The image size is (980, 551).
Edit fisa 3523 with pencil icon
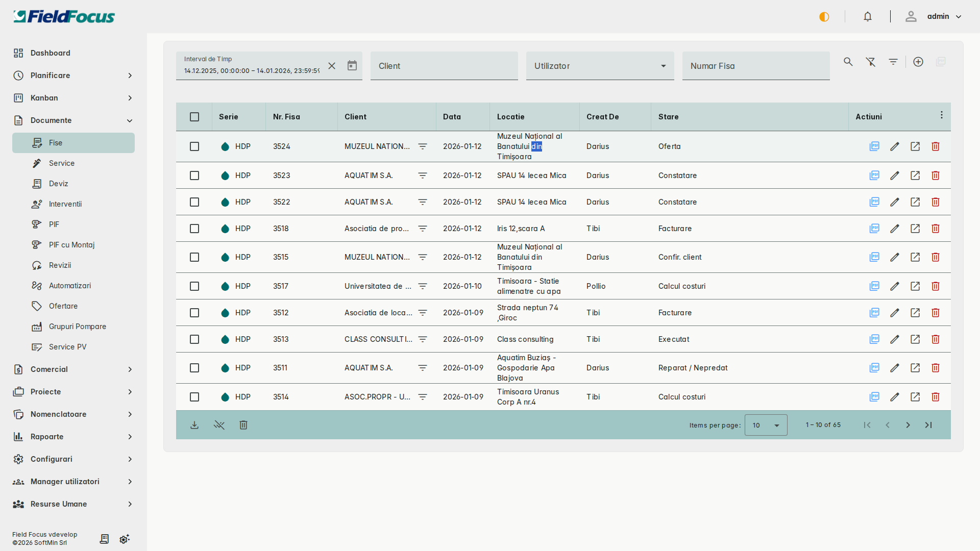[x=895, y=176]
